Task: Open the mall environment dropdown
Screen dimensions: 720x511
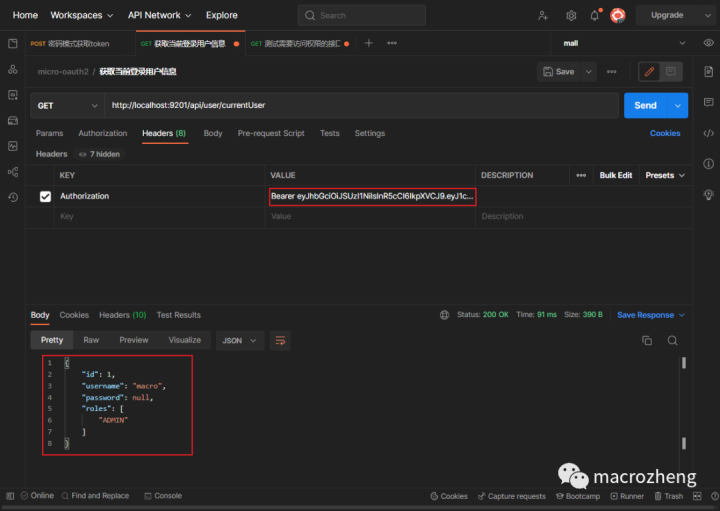Action: click(624, 43)
